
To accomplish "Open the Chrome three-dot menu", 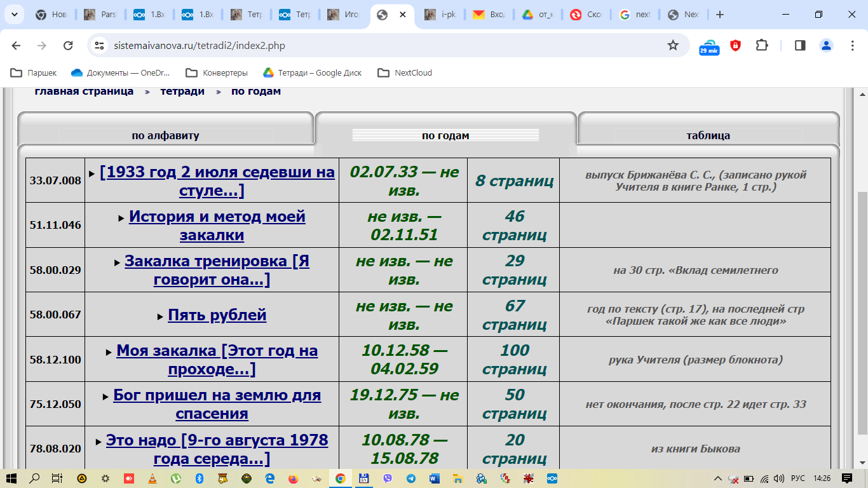I will [x=853, y=45].
